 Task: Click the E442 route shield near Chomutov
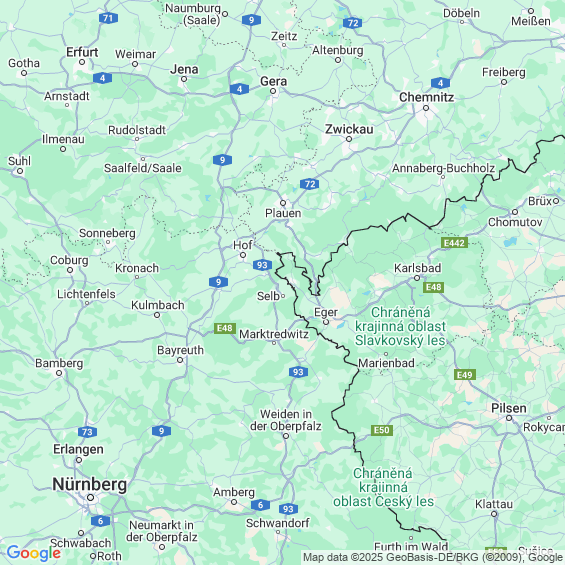point(454,243)
